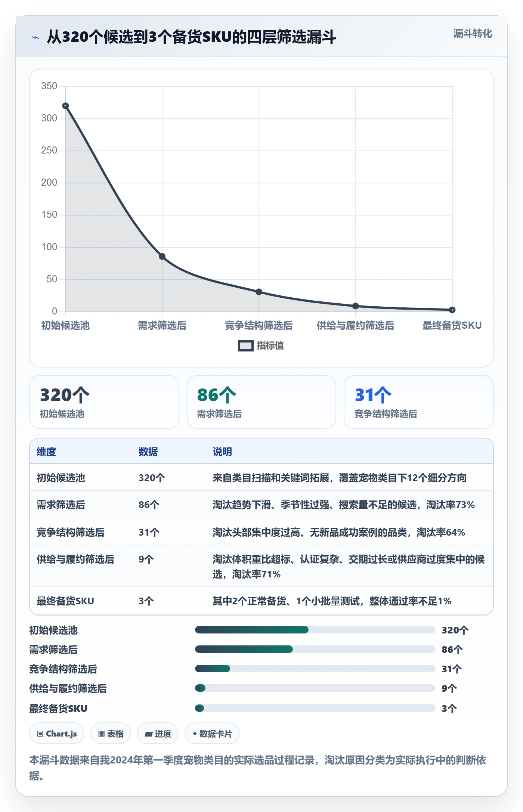Click the 供给与履约筛选后 data point on the chart
This screenshot has height=812, width=523.
[x=356, y=306]
